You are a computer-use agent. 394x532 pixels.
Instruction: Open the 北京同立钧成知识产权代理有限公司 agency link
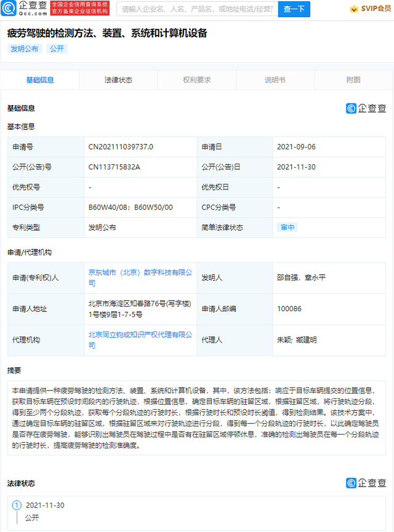tap(140, 339)
